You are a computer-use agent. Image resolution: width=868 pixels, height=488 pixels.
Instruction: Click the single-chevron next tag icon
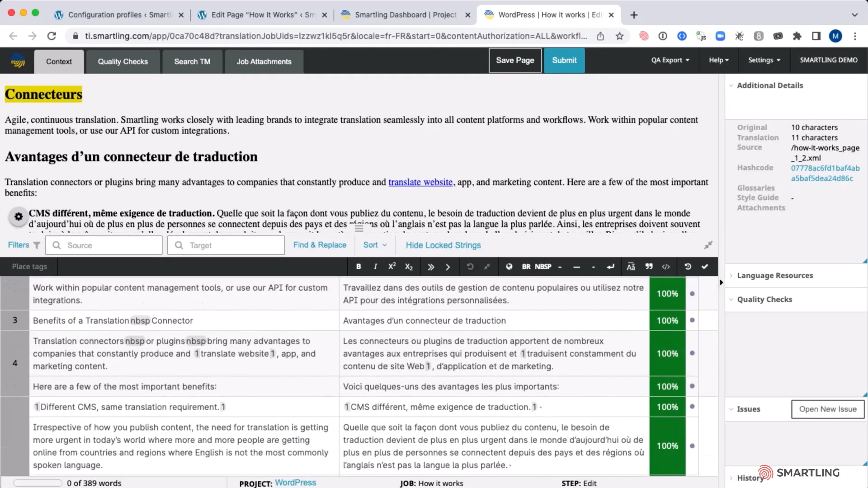coord(448,267)
